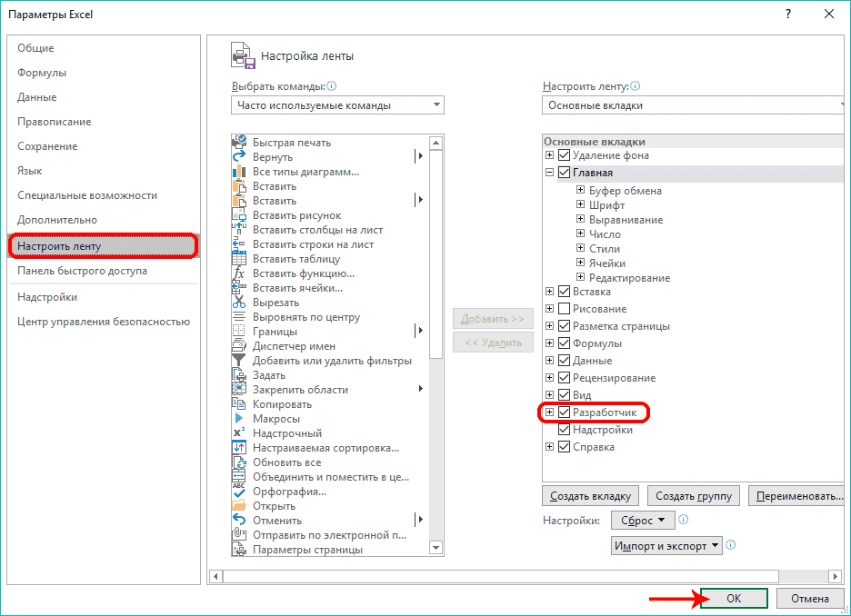The image size is (851, 616).
Task: Confirm with the OK button
Action: [734, 598]
